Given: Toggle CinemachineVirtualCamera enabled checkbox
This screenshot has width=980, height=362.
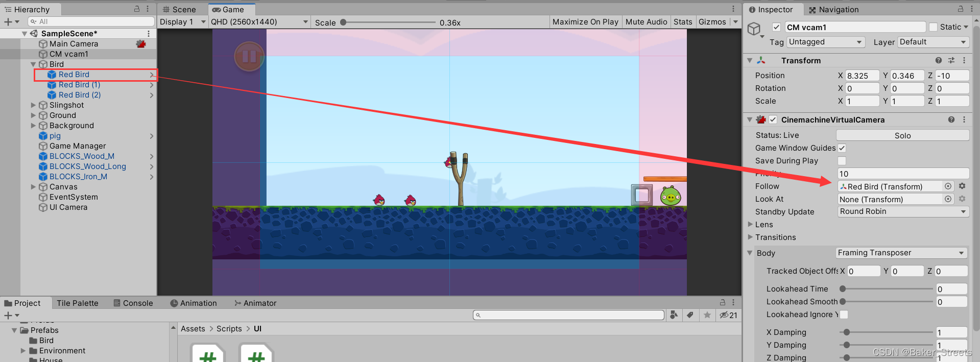Looking at the screenshot, I should point(773,119).
